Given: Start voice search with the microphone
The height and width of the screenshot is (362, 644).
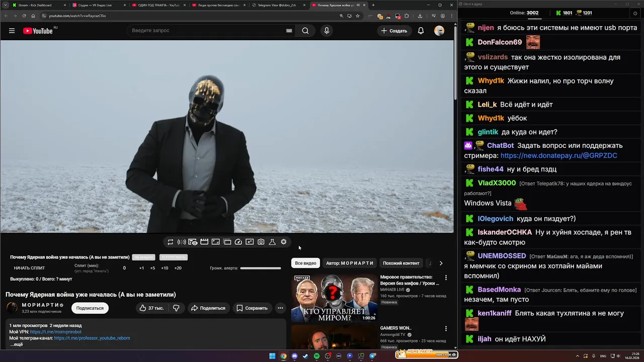Looking at the screenshot, I should (x=327, y=31).
